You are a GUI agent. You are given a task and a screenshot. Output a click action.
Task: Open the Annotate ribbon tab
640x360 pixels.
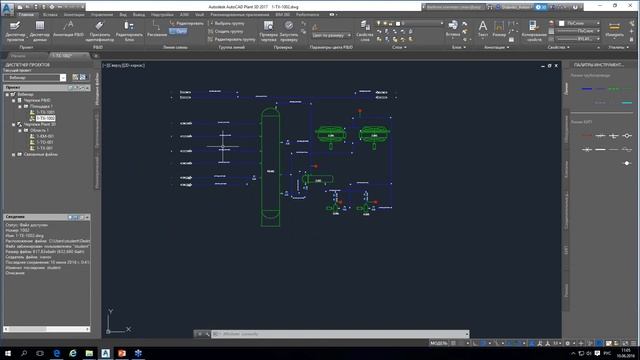[x=74, y=14]
